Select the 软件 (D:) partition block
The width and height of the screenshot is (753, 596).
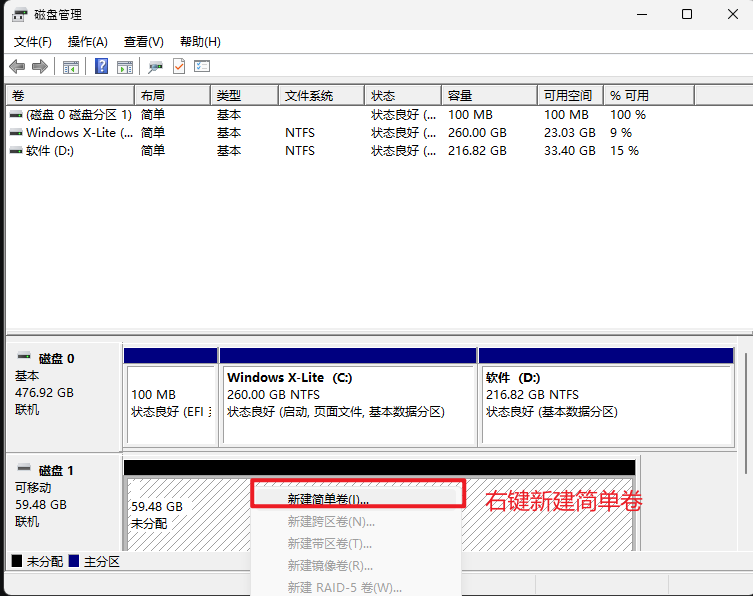coord(607,397)
